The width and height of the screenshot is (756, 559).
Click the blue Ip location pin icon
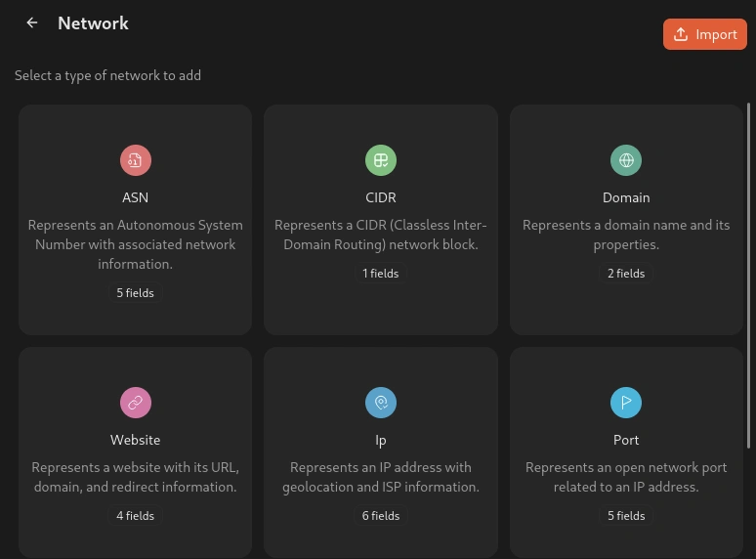click(381, 403)
